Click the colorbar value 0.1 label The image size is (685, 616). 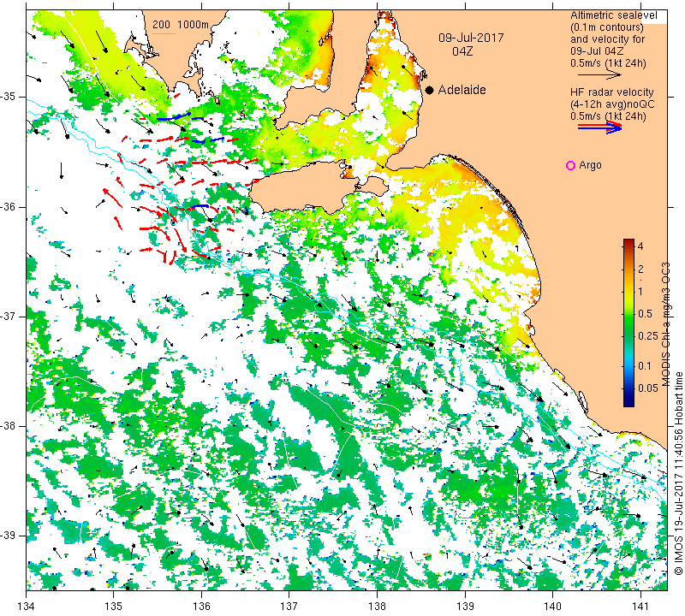coord(645,366)
